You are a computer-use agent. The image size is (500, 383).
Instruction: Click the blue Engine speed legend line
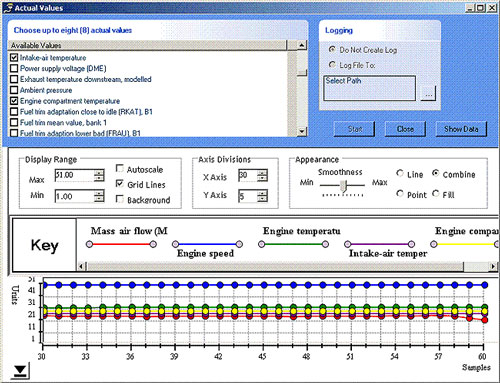[x=207, y=244]
